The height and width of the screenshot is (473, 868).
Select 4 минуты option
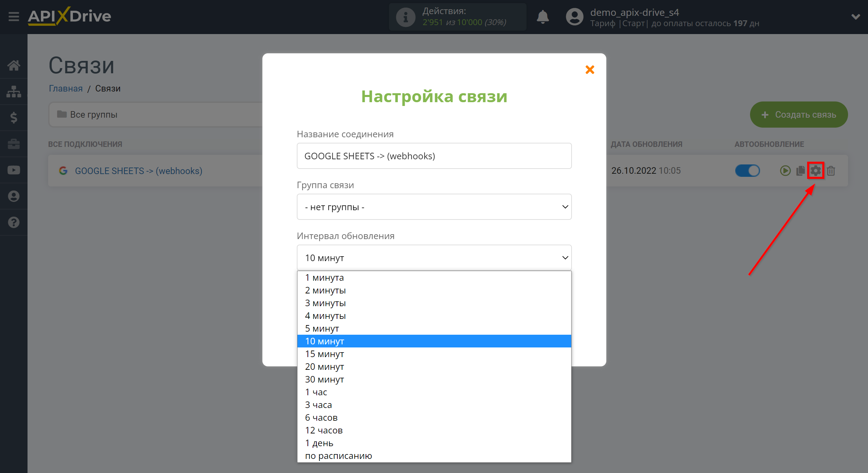tap(434, 316)
